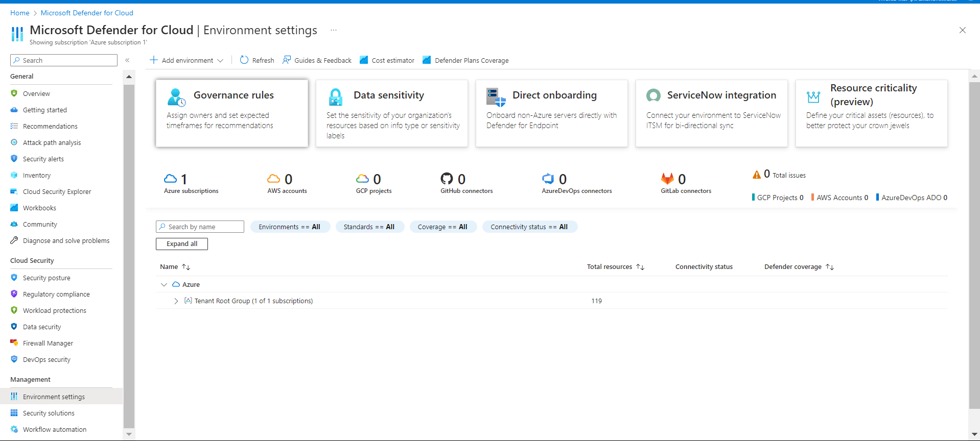Open the Add environment dropdown
This screenshot has height=441, width=980.
click(x=186, y=60)
